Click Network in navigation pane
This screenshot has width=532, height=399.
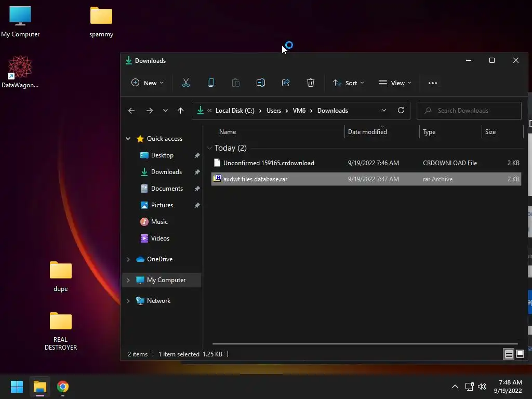pyautogui.click(x=158, y=301)
